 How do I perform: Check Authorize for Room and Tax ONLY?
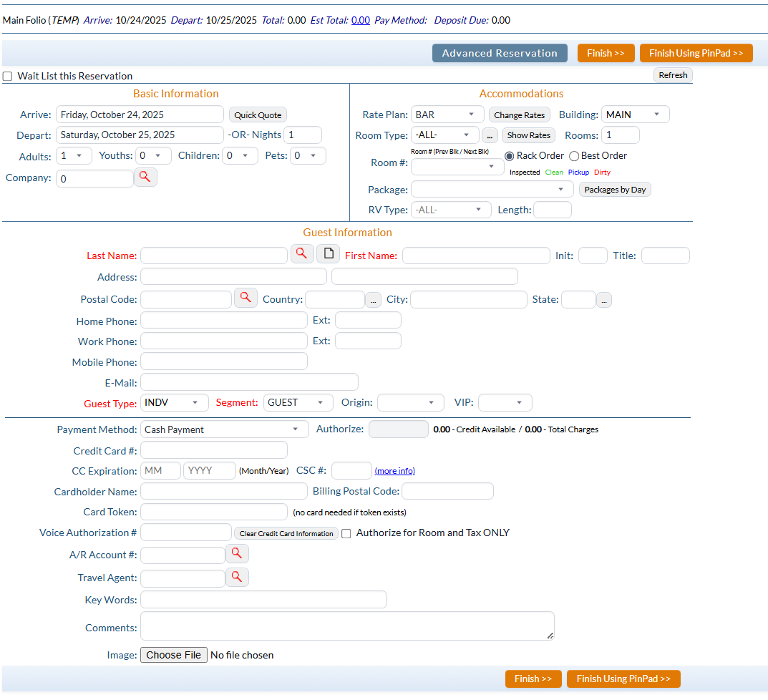pyautogui.click(x=346, y=533)
